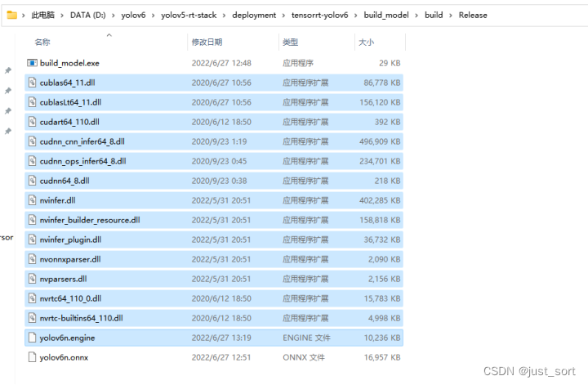The width and height of the screenshot is (588, 385).
Task: Select the cublasLt64_11.dll file name
Action: 70,102
